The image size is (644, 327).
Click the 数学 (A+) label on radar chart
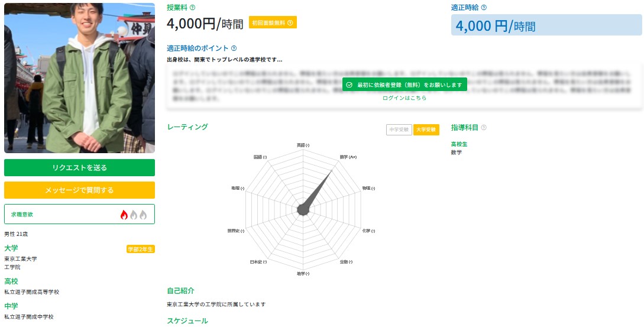[x=348, y=157]
